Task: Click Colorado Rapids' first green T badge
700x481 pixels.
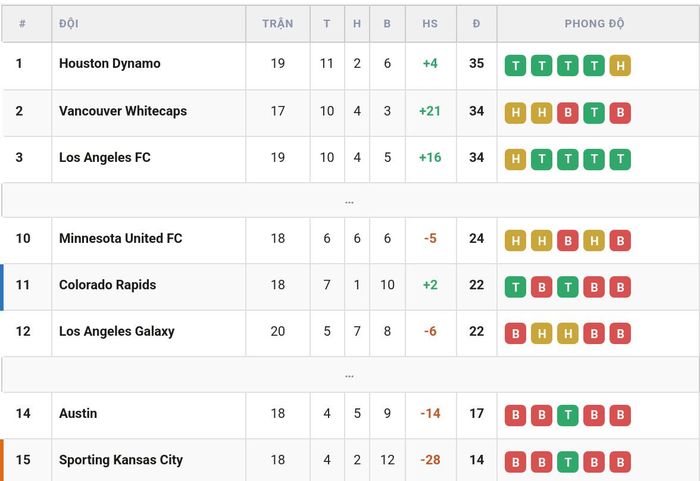Action: pyautogui.click(x=515, y=287)
